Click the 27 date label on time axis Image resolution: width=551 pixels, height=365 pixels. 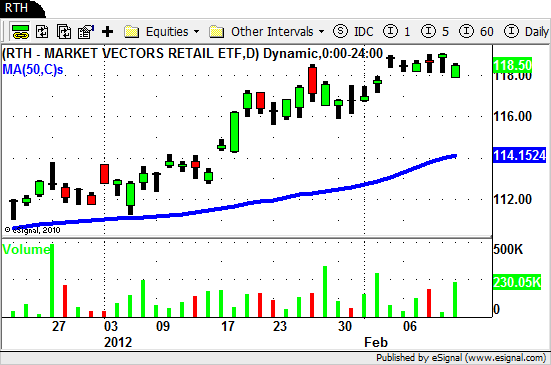(59, 326)
